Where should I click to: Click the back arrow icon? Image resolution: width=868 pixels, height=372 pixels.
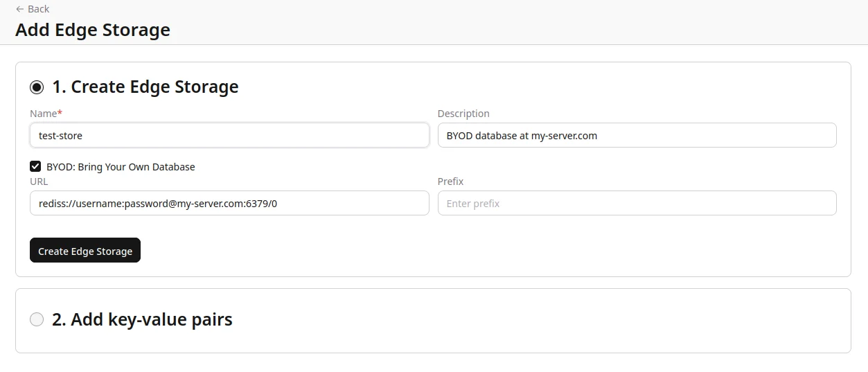click(x=20, y=9)
